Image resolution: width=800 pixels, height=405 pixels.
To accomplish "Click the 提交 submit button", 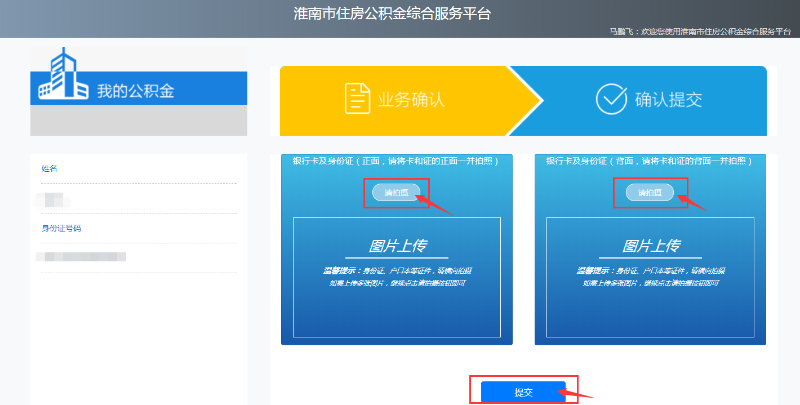I will pos(523,392).
